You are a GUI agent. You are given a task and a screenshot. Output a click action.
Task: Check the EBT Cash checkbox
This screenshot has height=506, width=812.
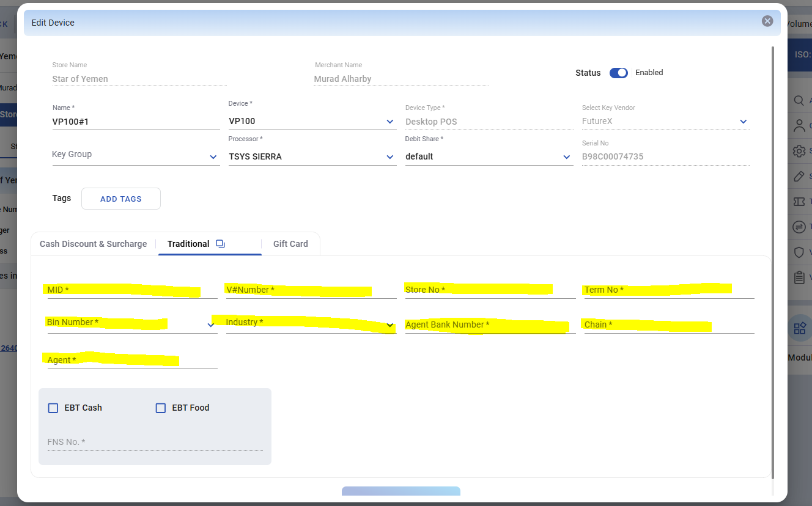[53, 408]
